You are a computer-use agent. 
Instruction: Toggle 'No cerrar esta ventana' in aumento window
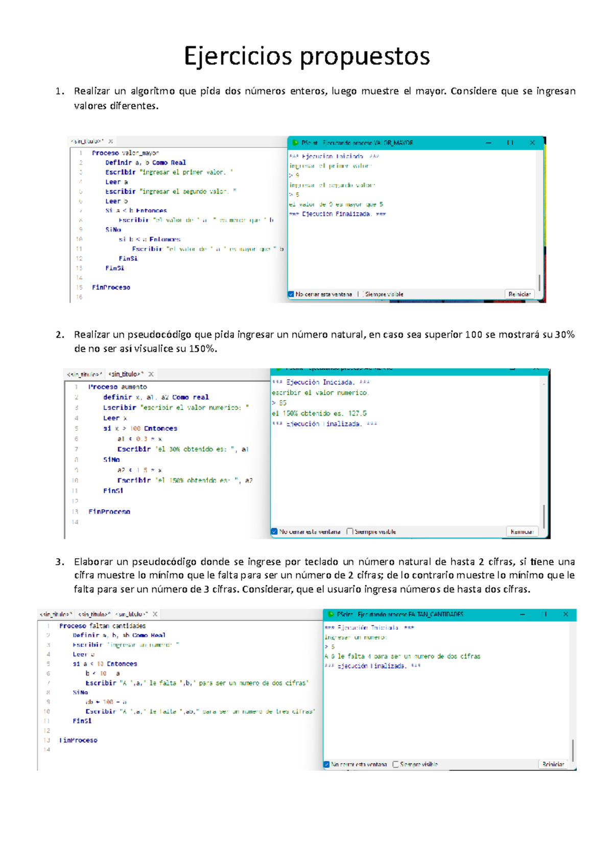point(274,532)
